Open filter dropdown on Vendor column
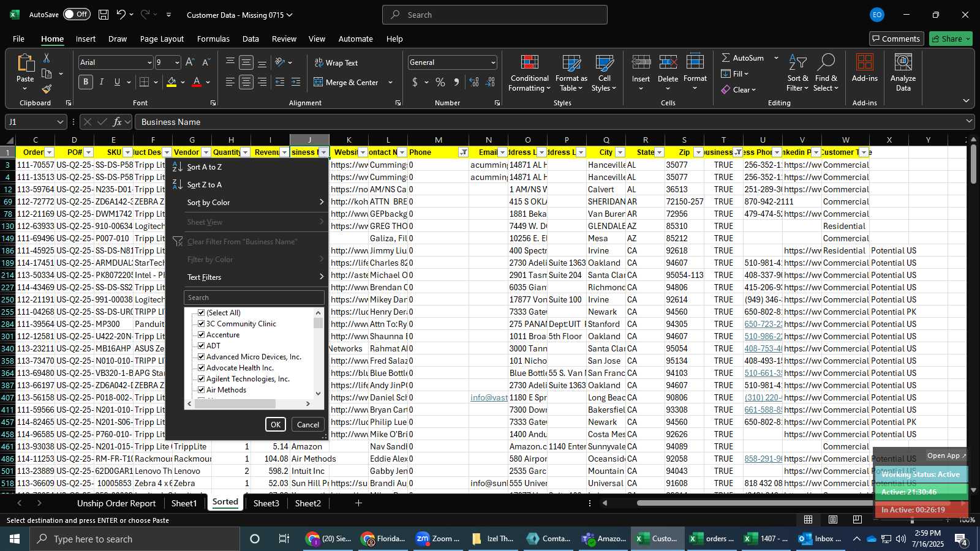The image size is (980, 551). [x=206, y=152]
